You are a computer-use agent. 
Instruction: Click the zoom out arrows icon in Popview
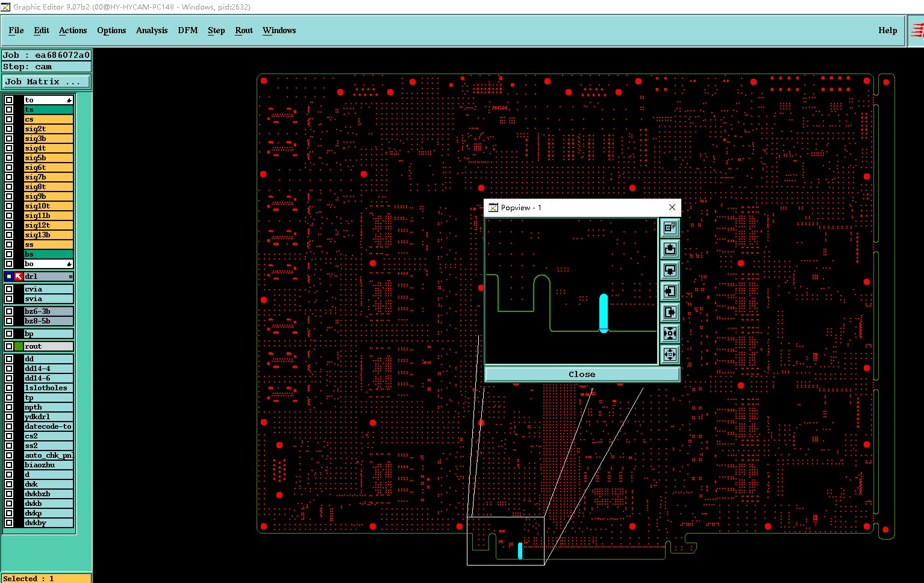[670, 355]
